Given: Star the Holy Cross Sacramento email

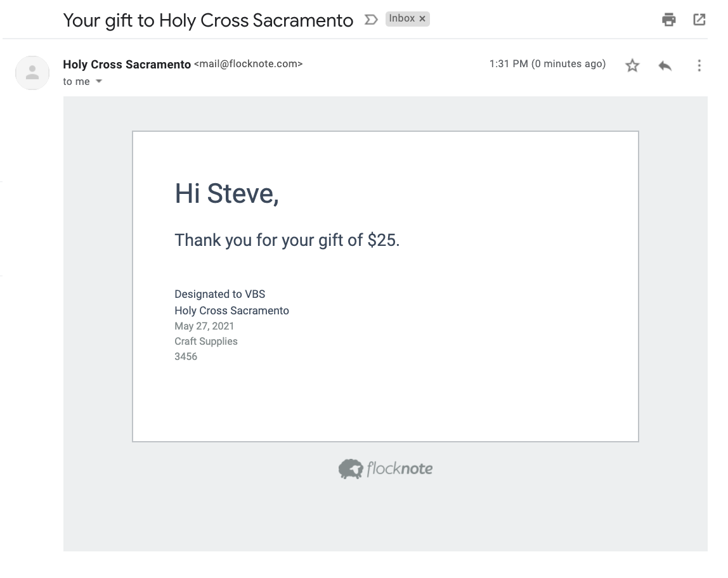Looking at the screenshot, I should tap(632, 65).
